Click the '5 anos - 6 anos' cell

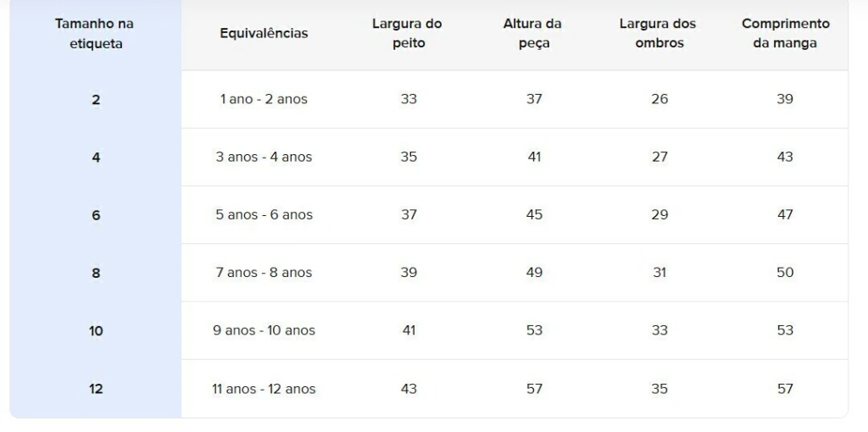point(264,214)
